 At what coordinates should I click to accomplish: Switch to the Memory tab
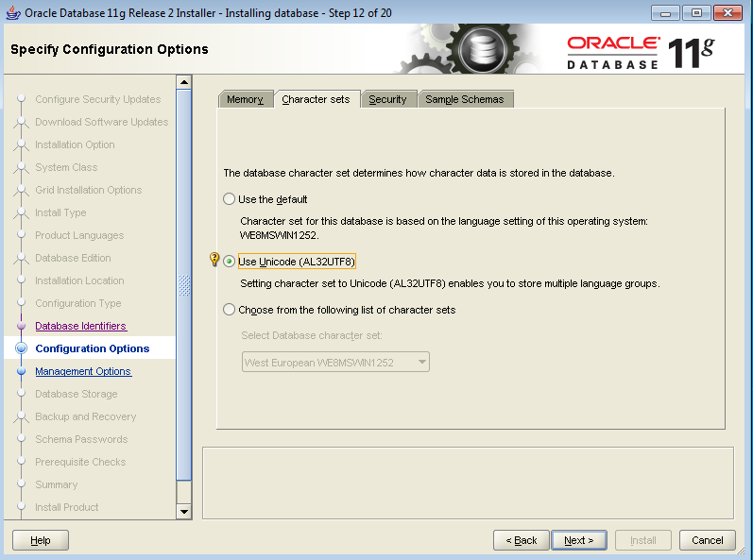click(245, 99)
